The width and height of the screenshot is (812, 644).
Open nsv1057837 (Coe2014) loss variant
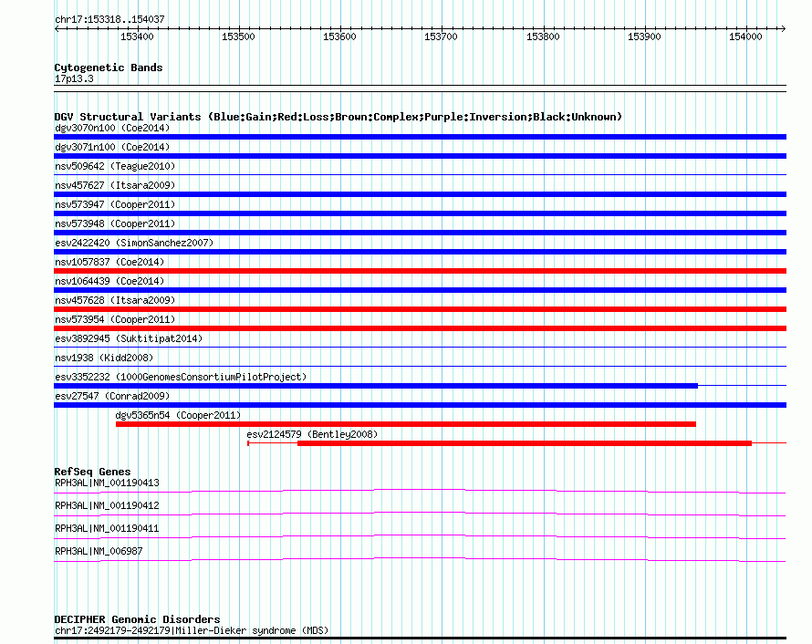tap(109, 262)
